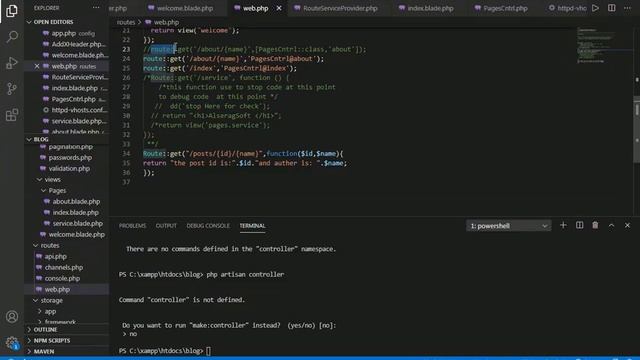This screenshot has height=360, width=640.
Task: Close the web.php editor tab
Action: 279,8
